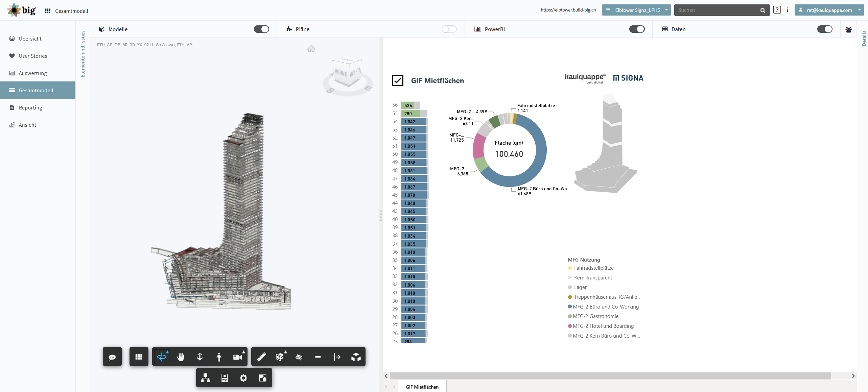Click the Pläne panel label
Viewport: 868px width, 392px height.
click(x=302, y=29)
